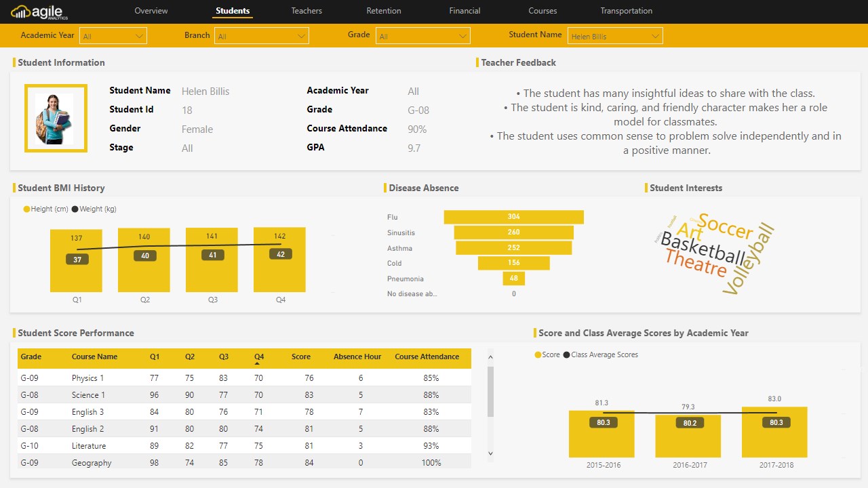Select Soccer in the interests word cloud
This screenshot has width=868, height=488.
[x=726, y=227]
